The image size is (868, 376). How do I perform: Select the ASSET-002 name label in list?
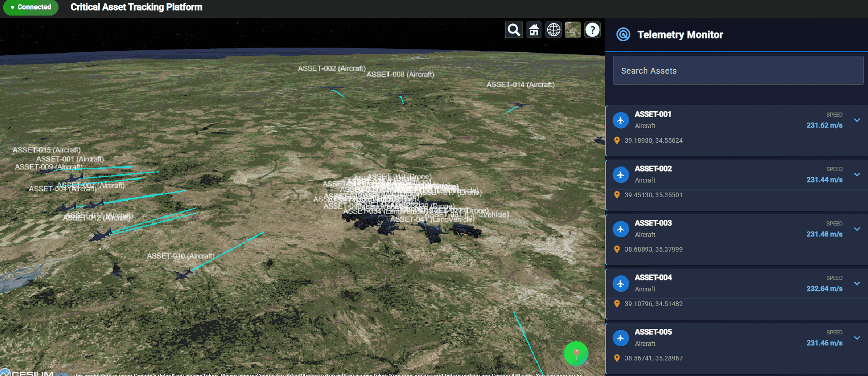(x=653, y=169)
